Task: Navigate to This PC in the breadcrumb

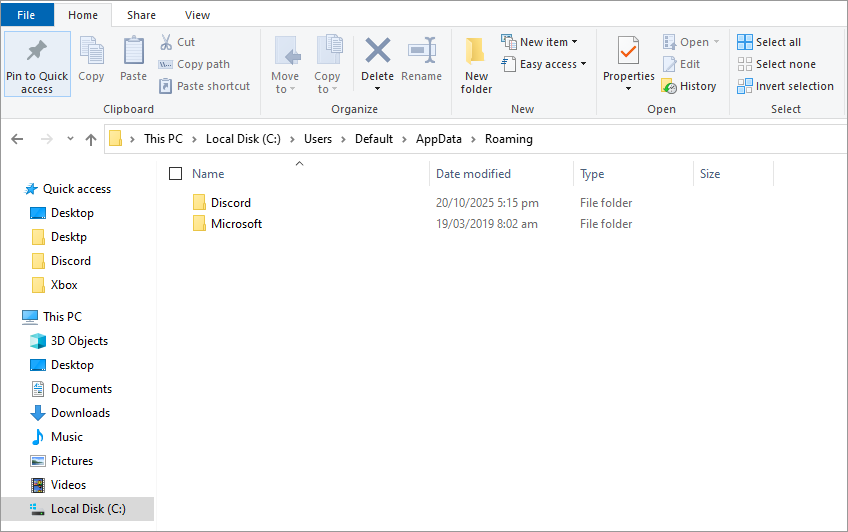Action: [163, 139]
